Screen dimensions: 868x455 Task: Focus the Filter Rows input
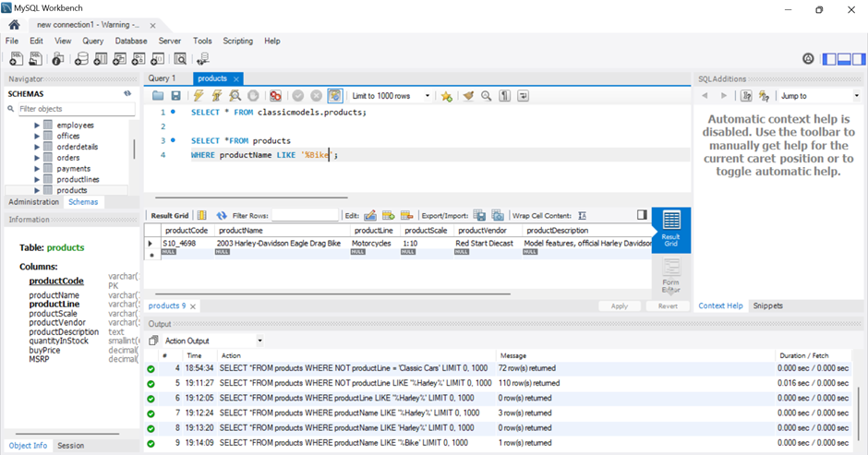[305, 215]
